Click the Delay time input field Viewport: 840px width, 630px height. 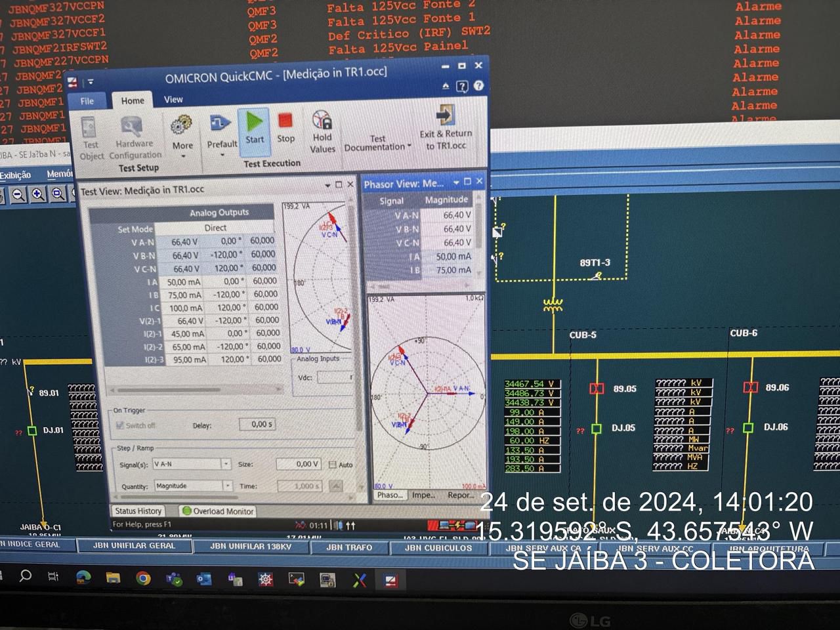pos(253,425)
